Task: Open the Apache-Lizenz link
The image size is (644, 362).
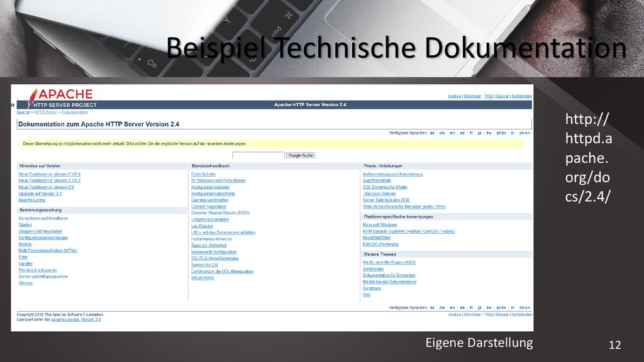Action: (x=31, y=200)
